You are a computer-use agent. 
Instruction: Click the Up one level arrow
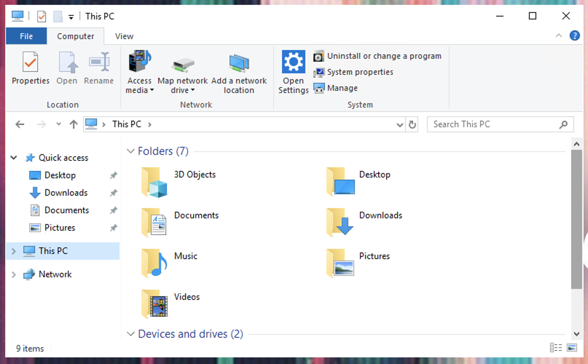74,125
